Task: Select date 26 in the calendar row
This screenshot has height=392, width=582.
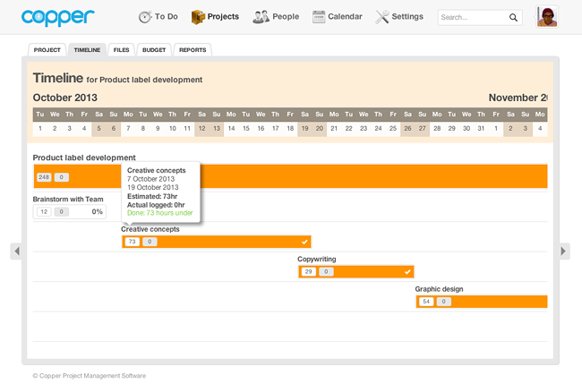Action: [407, 128]
